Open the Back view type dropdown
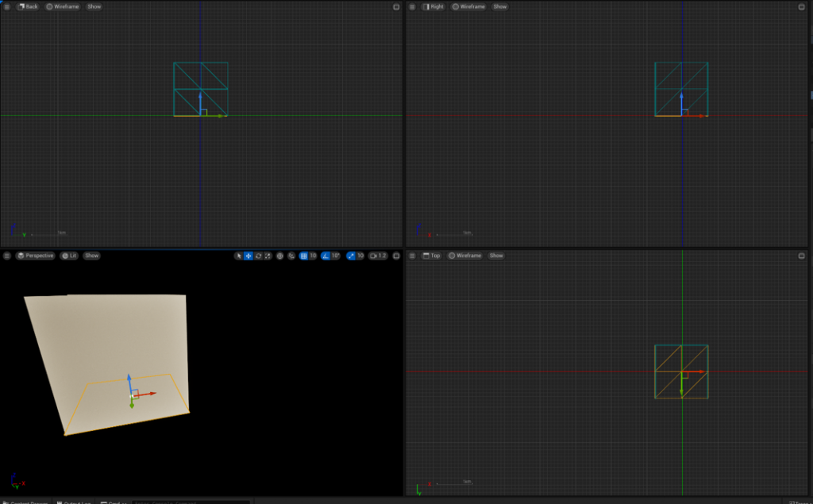The width and height of the screenshot is (813, 504). click(28, 6)
